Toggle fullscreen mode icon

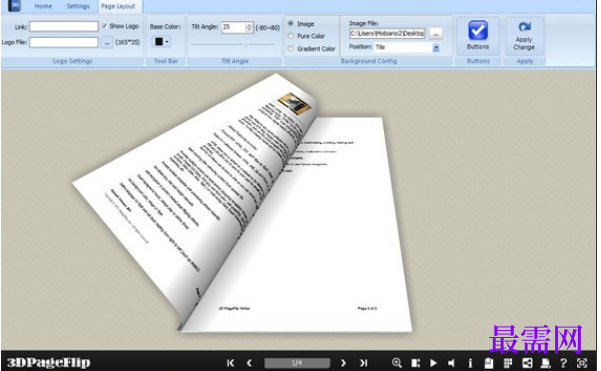click(582, 363)
